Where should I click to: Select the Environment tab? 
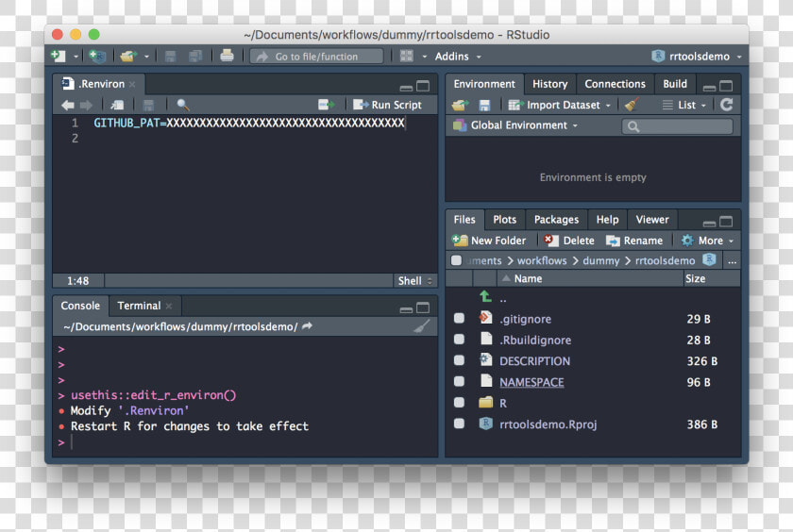click(x=484, y=84)
